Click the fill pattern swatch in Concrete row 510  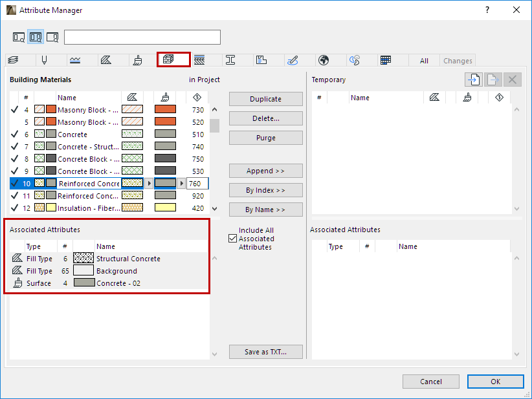132,134
